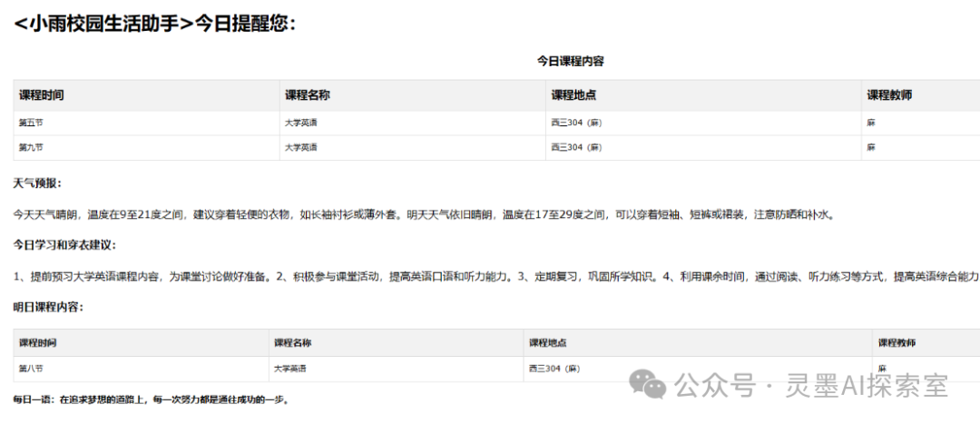Click the 明日课程内容 heading
The image size is (980, 424).
(48, 307)
